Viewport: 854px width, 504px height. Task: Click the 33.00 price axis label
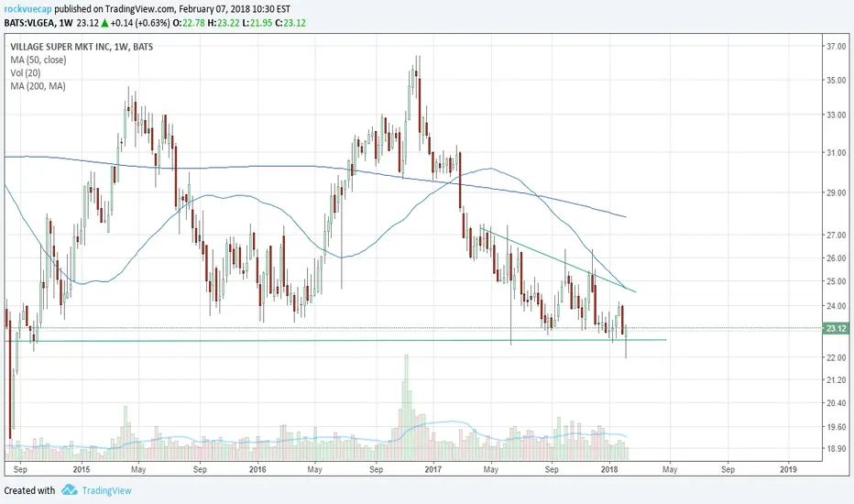pyautogui.click(x=837, y=115)
